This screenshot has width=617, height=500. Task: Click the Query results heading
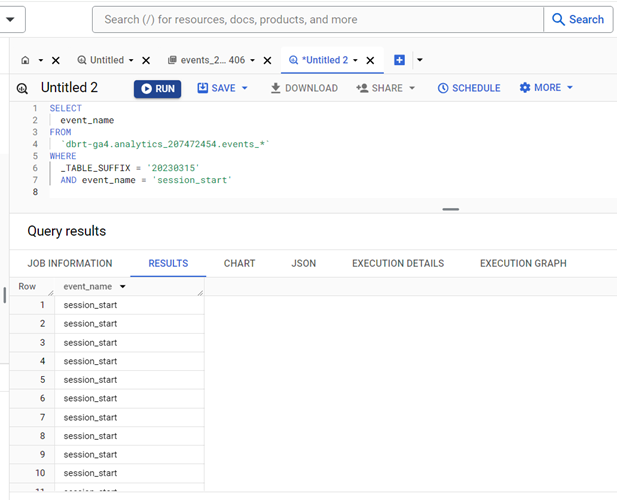click(67, 231)
